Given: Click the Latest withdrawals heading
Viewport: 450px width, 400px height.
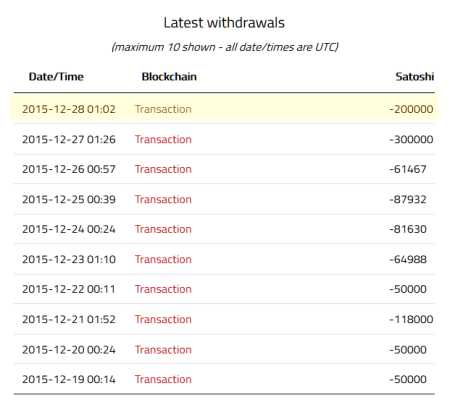Looking at the screenshot, I should pos(224,23).
